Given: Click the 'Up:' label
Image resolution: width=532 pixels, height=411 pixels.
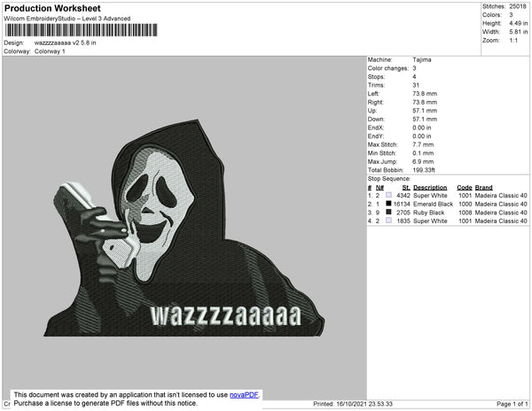Looking at the screenshot, I should pos(372,111).
